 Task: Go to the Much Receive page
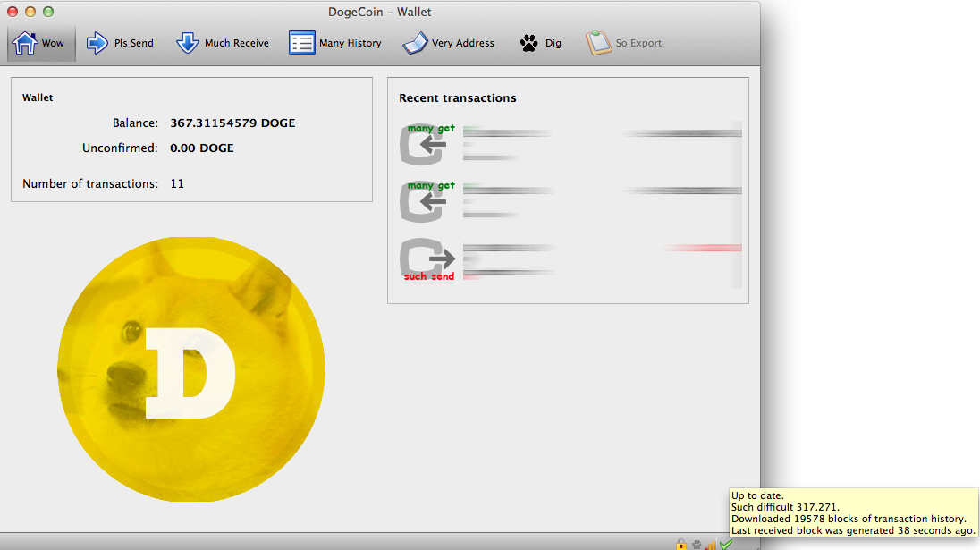coord(223,43)
